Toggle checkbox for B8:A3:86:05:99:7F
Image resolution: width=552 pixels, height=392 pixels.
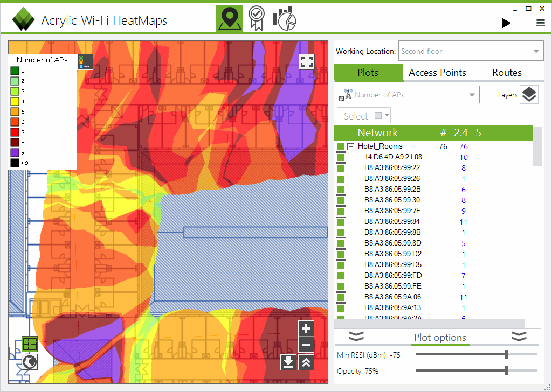tap(341, 211)
